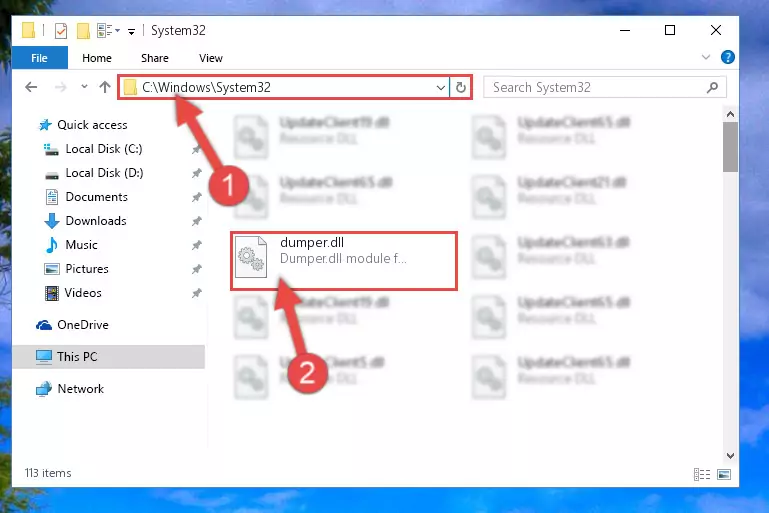769x513 pixels.
Task: Click the OneDrive cloud icon
Action: click(44, 325)
